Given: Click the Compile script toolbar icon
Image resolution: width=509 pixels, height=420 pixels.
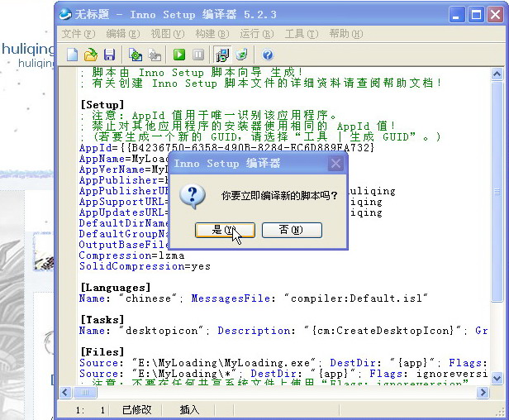Looking at the screenshot, I should click(x=136, y=55).
